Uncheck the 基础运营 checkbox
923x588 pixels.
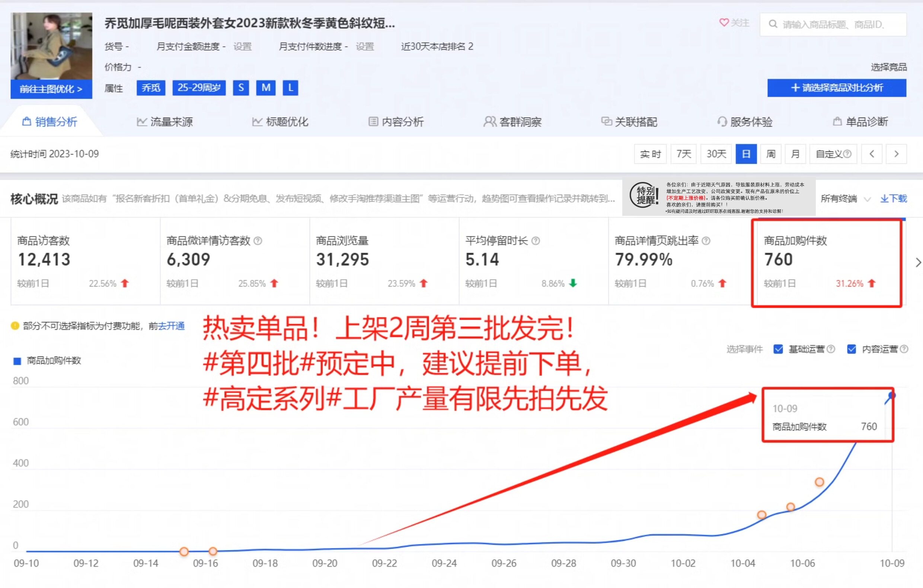778,349
